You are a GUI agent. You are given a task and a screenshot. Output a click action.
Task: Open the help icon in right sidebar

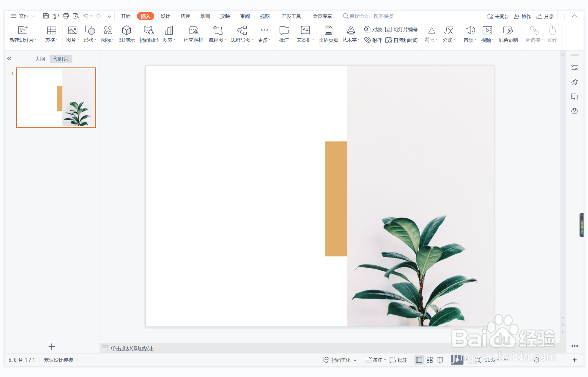(x=574, y=111)
